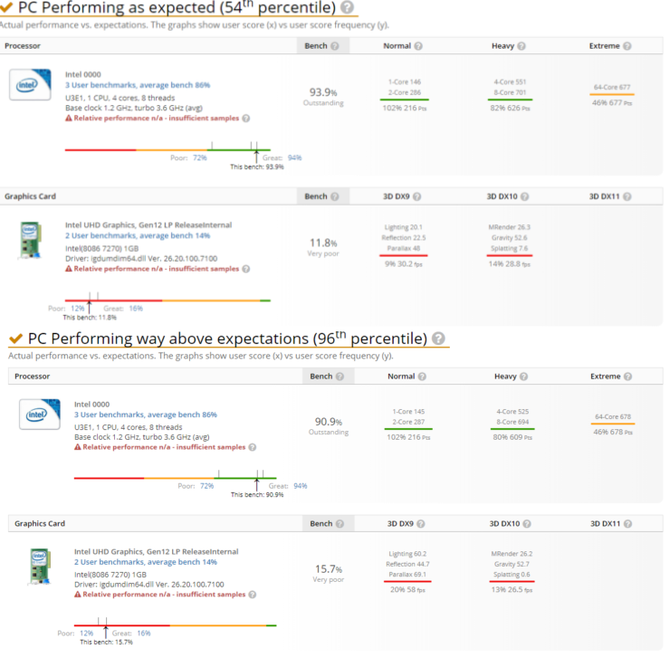Open '2 User benchmarks, average bench 14%' link in 96th percentile report

coord(146,562)
